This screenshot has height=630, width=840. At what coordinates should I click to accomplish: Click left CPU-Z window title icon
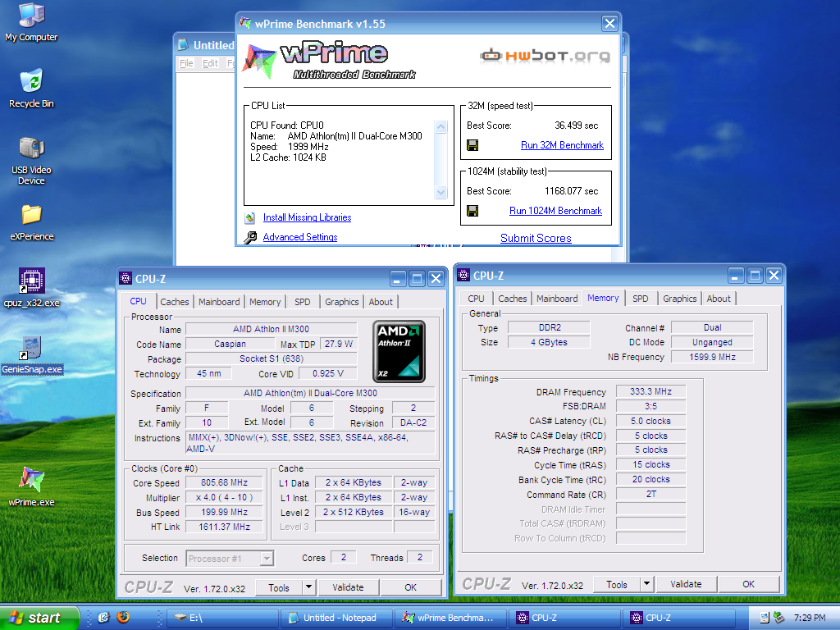126,278
